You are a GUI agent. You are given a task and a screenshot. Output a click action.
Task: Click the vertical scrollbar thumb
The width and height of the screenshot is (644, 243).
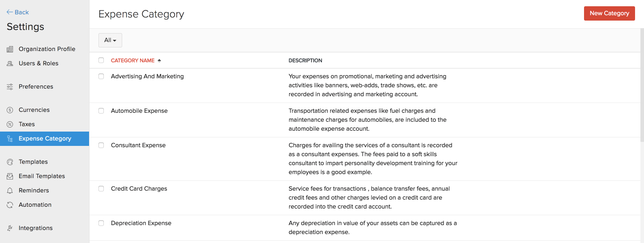coord(641,85)
